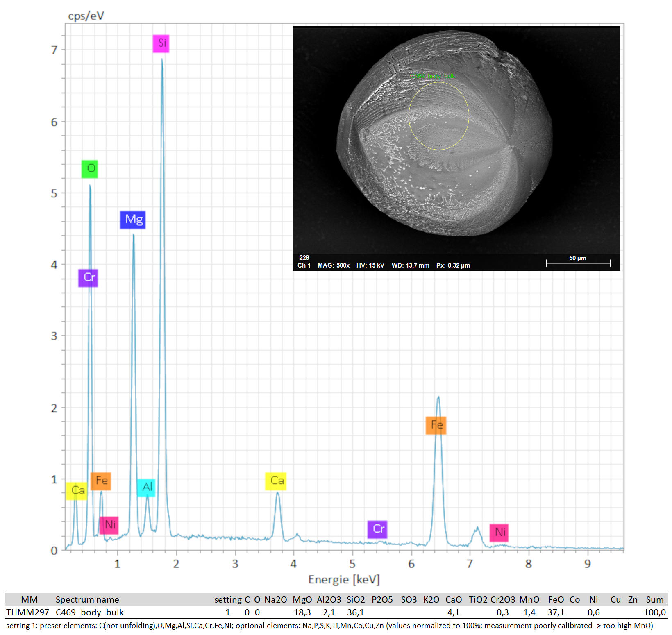Click the THMM297 cell in the table

coord(28,612)
